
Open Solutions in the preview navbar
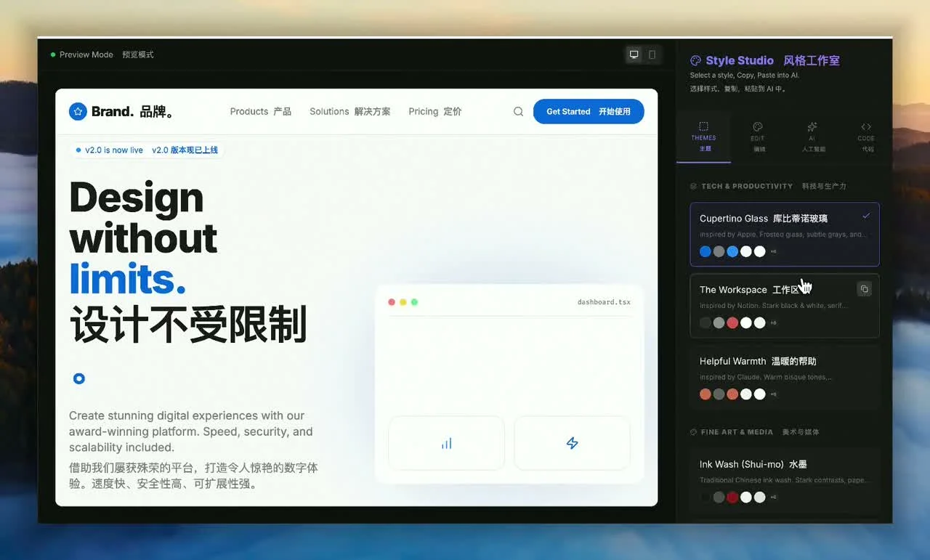[350, 111]
